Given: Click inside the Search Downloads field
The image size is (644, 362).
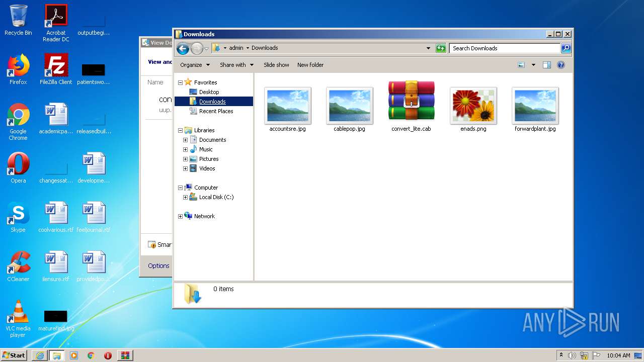Looking at the screenshot, I should tap(505, 48).
